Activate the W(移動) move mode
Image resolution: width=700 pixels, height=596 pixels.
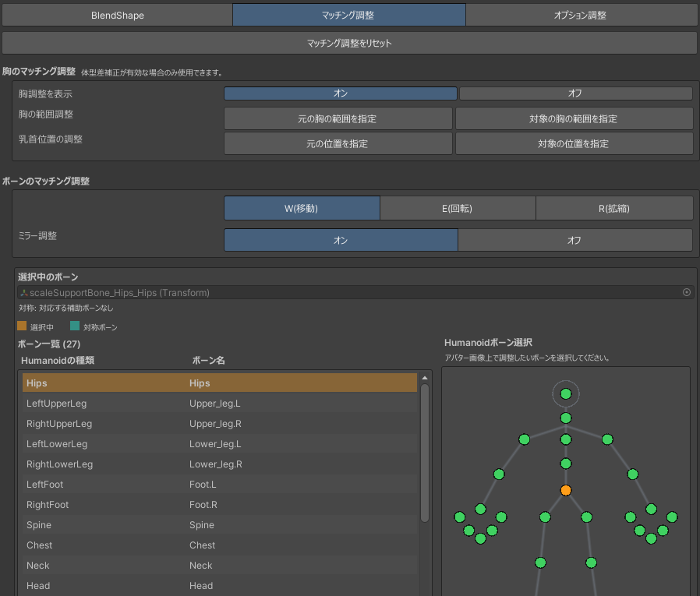(x=302, y=208)
